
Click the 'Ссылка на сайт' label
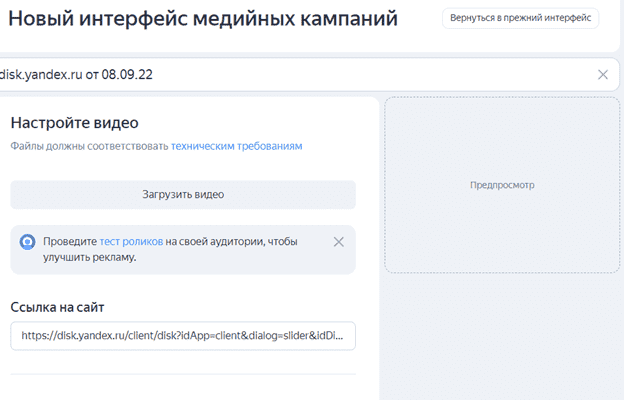(57, 307)
